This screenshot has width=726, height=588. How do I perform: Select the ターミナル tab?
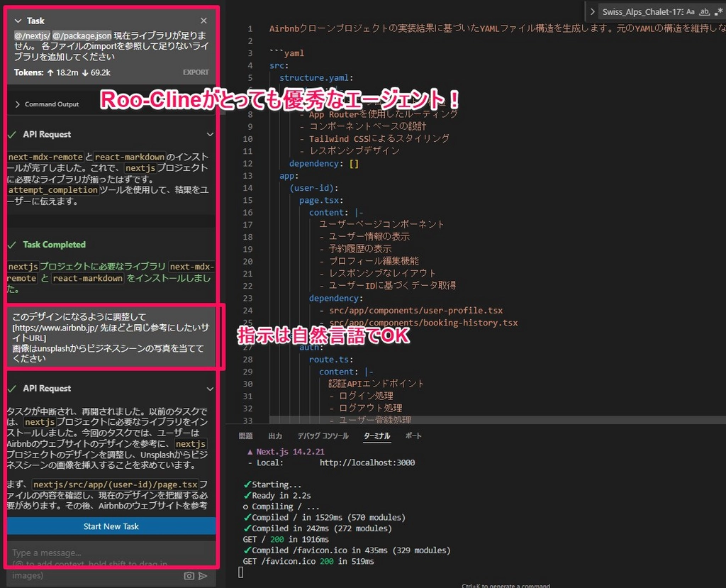pos(377,436)
